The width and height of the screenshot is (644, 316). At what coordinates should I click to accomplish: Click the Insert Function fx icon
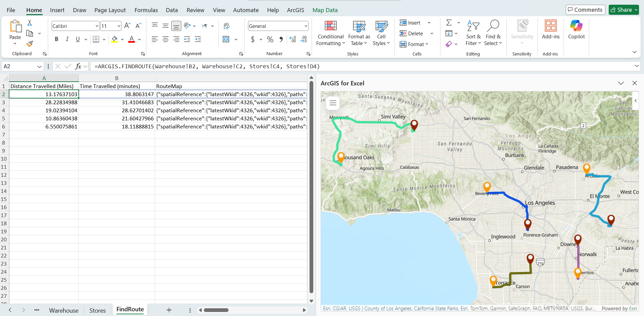point(78,66)
